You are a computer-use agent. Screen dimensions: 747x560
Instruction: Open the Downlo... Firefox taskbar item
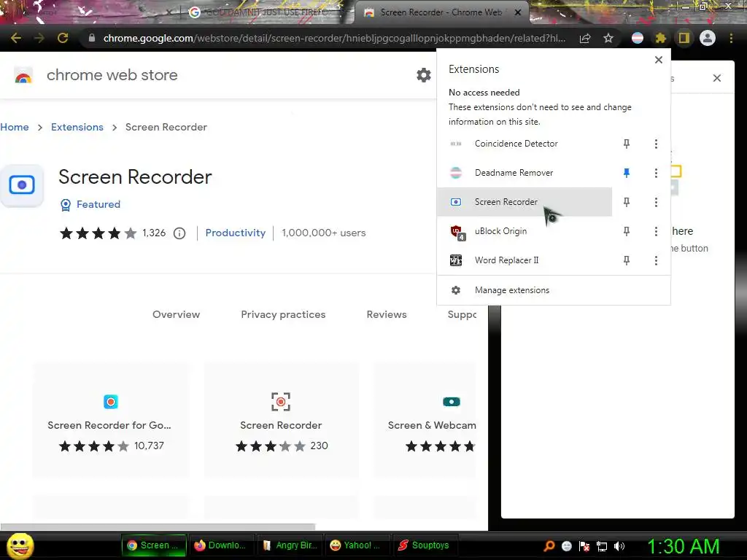pos(220,545)
